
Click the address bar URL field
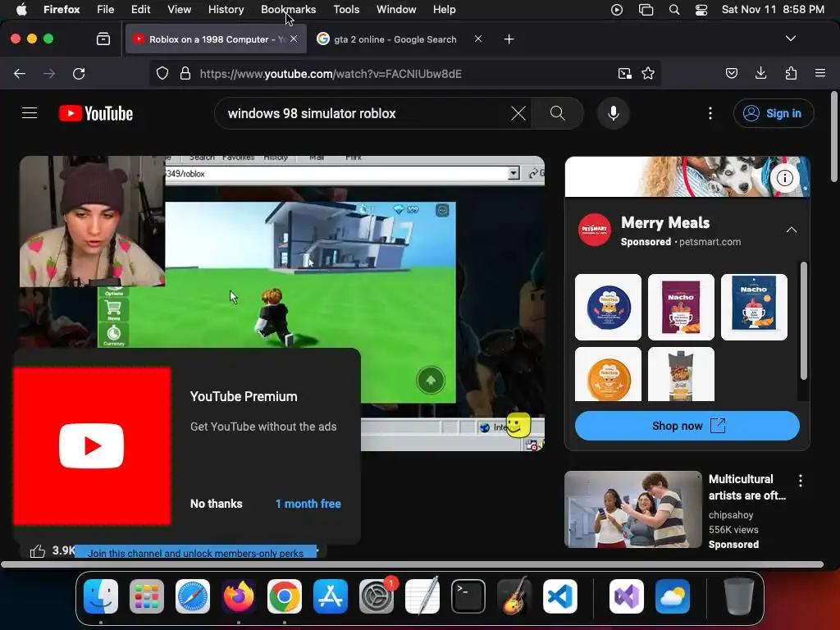404,74
